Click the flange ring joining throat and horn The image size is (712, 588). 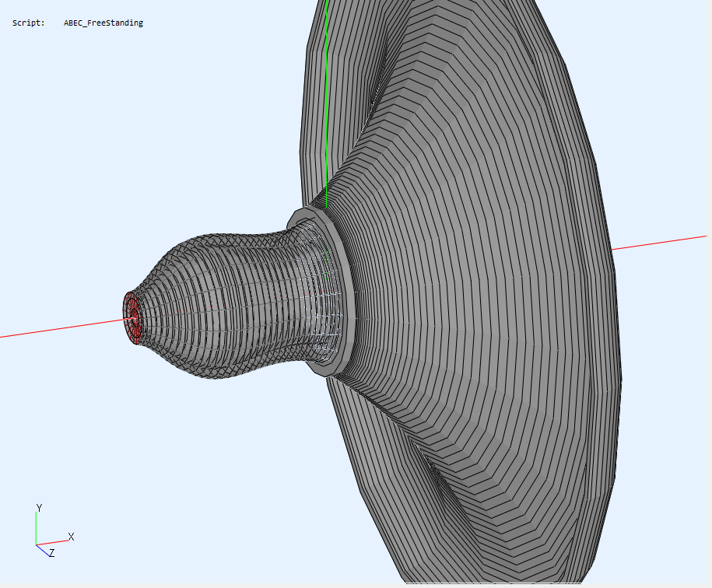(323, 291)
